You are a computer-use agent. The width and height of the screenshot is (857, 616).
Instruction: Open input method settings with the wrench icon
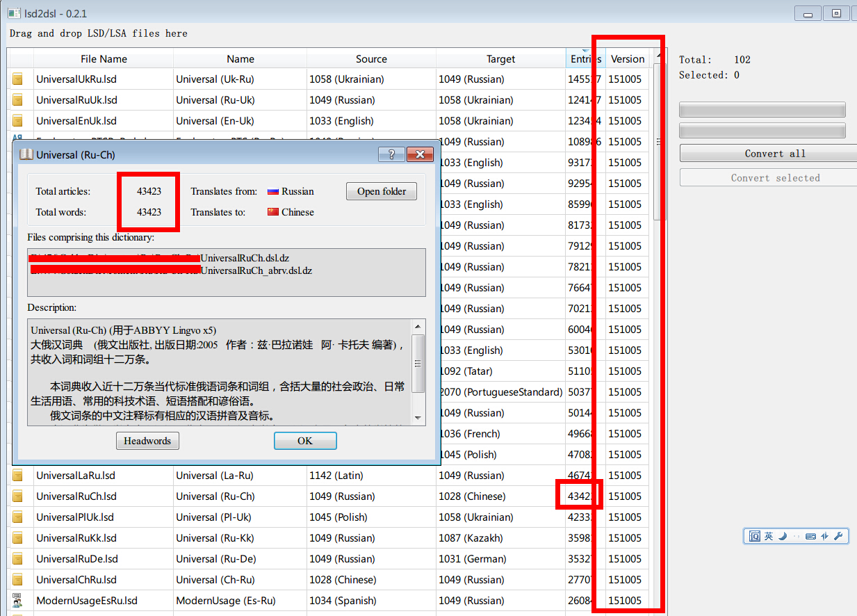point(838,536)
